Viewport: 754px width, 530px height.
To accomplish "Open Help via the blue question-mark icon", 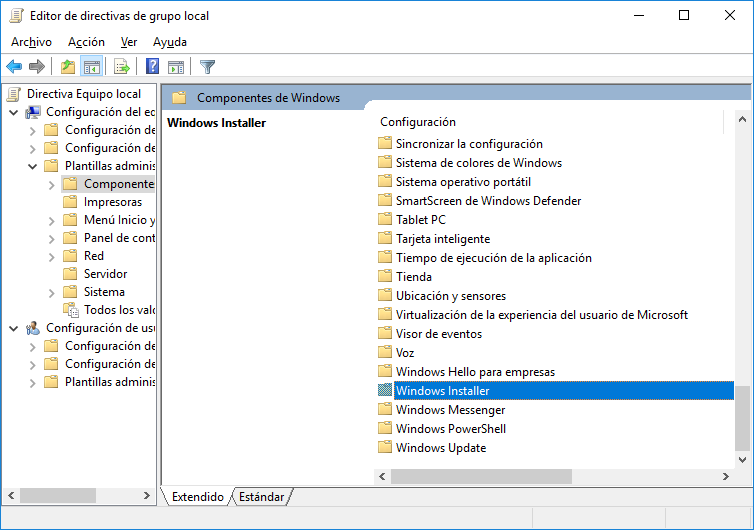I will click(x=152, y=67).
